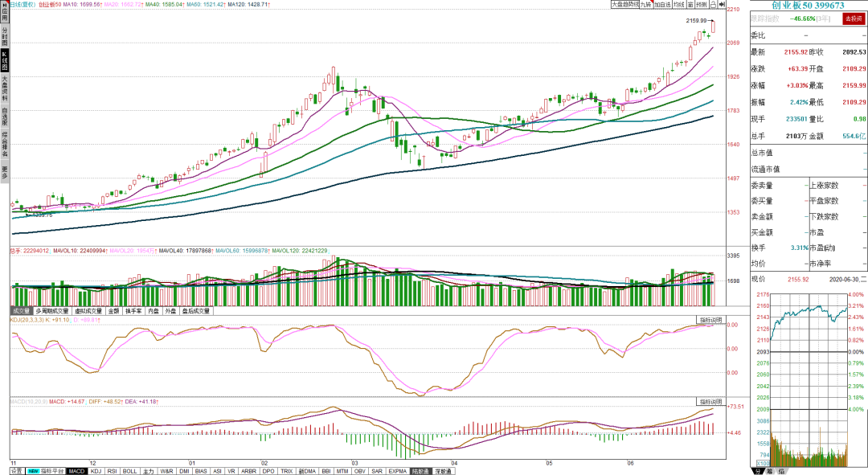The width and height of the screenshot is (868, 475).
Task: Click the MACD(10,20,9) parameters label
Action: tap(29, 401)
